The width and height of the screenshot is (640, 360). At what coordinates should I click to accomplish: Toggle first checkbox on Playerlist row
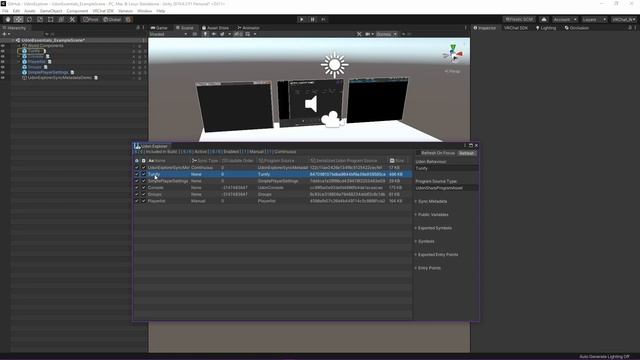point(137,201)
